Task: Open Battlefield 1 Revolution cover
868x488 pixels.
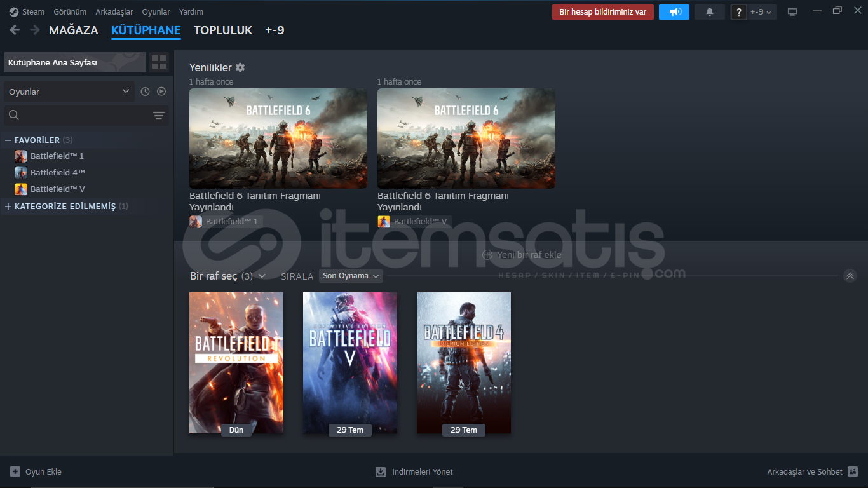Action: pyautogui.click(x=236, y=363)
